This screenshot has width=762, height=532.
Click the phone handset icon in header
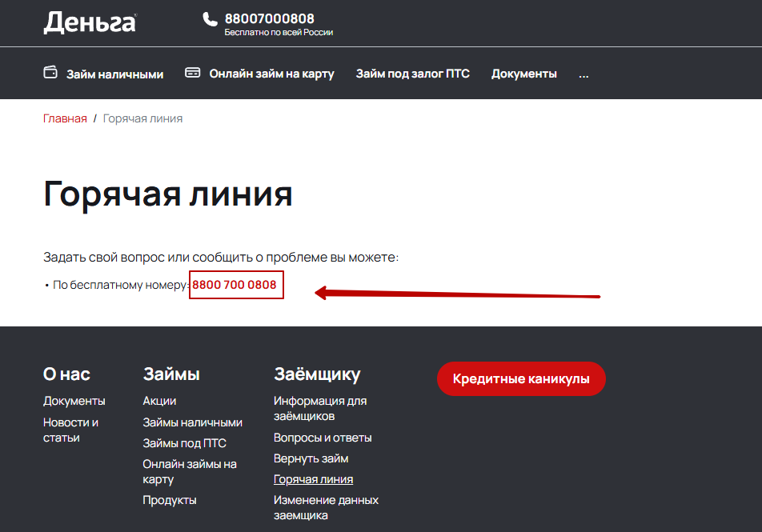tap(210, 19)
